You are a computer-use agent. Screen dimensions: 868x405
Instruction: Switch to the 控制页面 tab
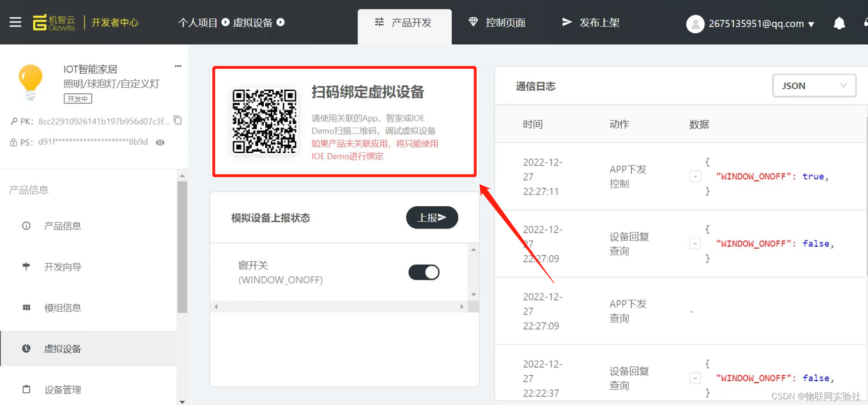[497, 22]
